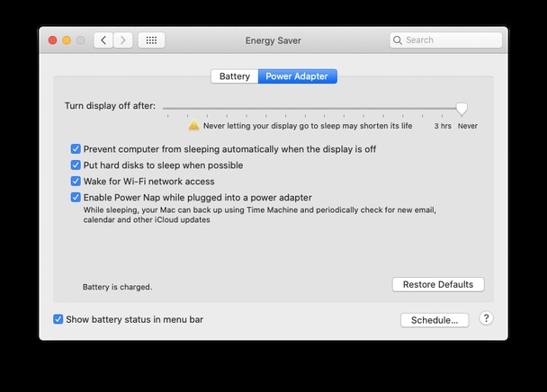Toggle Put hard disks to sleep checkbox
Image resolution: width=547 pixels, height=392 pixels.
(x=76, y=165)
